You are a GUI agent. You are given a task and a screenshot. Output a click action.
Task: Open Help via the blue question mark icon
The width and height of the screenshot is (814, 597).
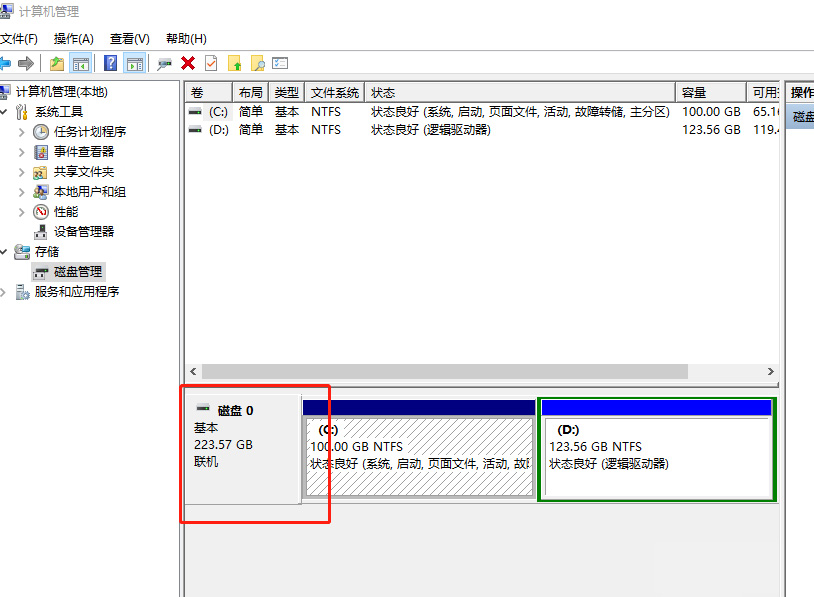(x=108, y=62)
